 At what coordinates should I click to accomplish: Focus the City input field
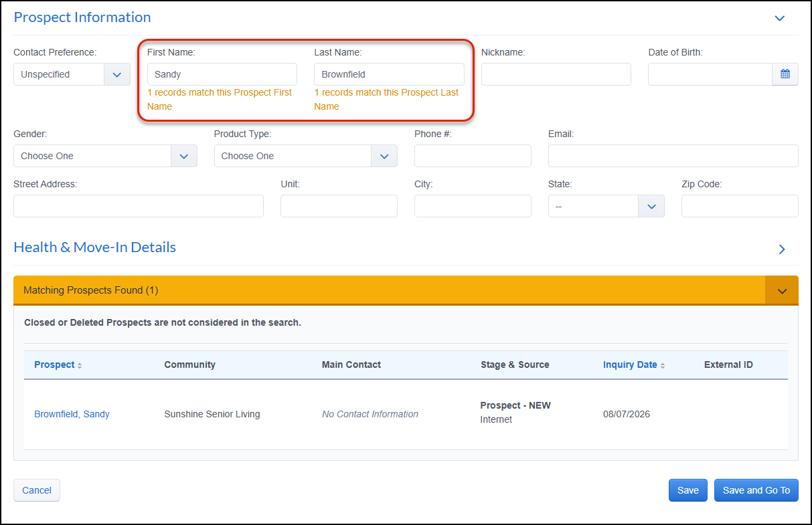tap(473, 207)
